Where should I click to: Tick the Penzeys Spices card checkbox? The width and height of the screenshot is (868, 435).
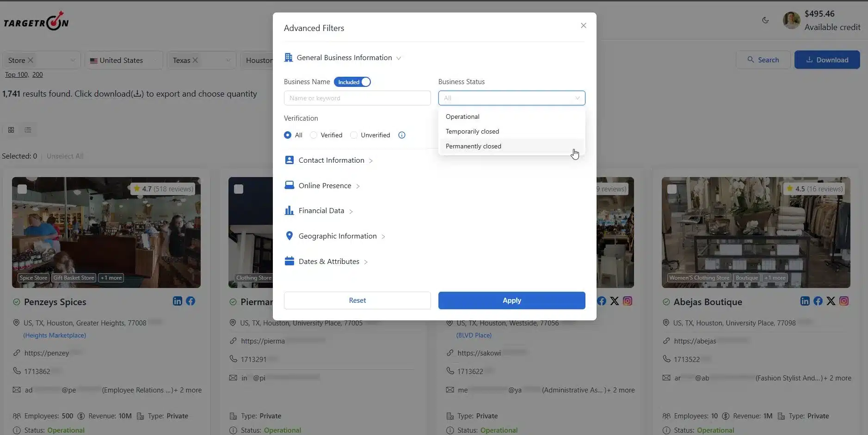coord(22,189)
